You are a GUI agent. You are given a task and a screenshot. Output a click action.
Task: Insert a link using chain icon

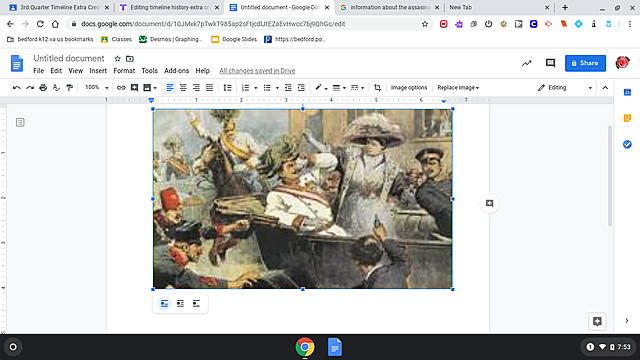point(121,88)
